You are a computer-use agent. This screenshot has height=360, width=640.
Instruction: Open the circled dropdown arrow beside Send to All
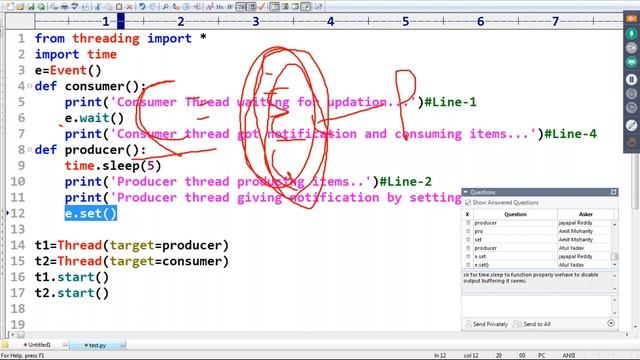pyautogui.click(x=611, y=323)
